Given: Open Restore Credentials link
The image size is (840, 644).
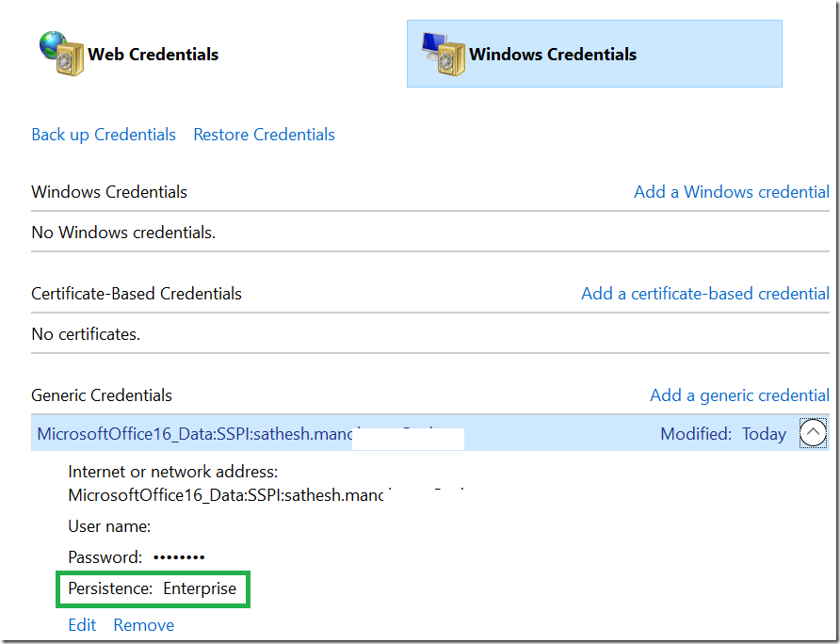Looking at the screenshot, I should tap(264, 135).
